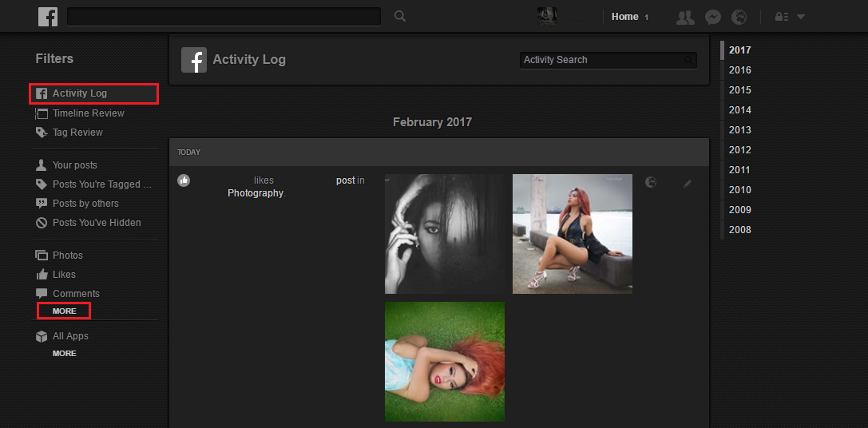Click the top Facebook search field
868x428 pixels.
point(224,17)
